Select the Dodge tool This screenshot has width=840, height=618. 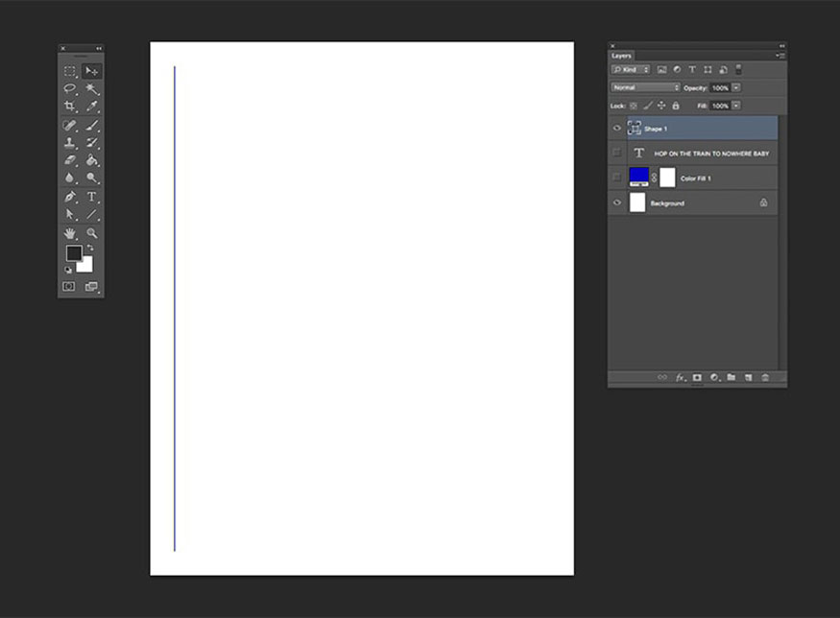pyautogui.click(x=91, y=178)
